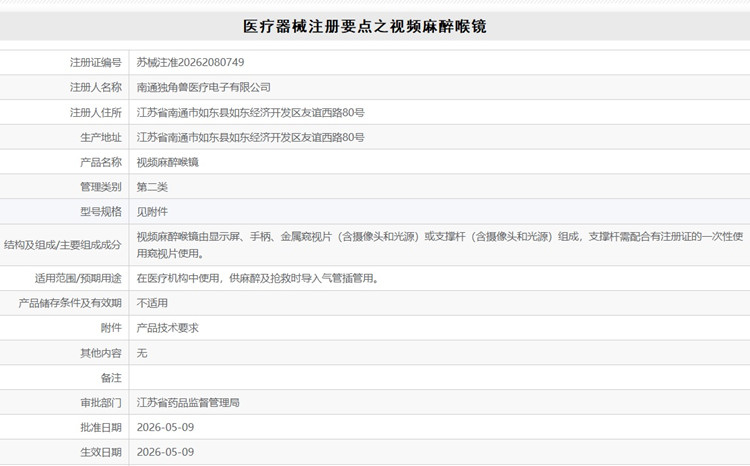The image size is (750, 466).
Task: Select the registration number 苏械注准20262080749
Action: [190, 62]
